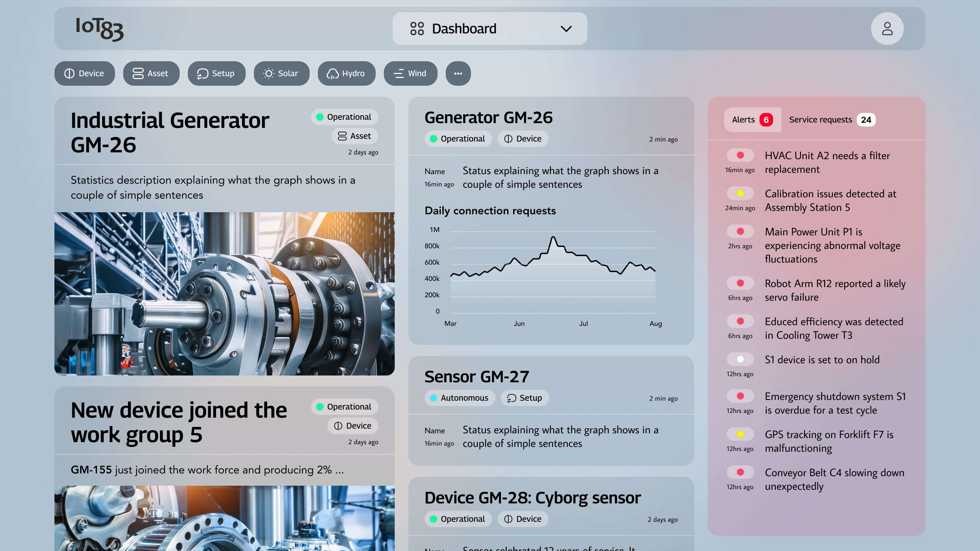Select the Setup filter icon
980x551 pixels.
[x=202, y=73]
